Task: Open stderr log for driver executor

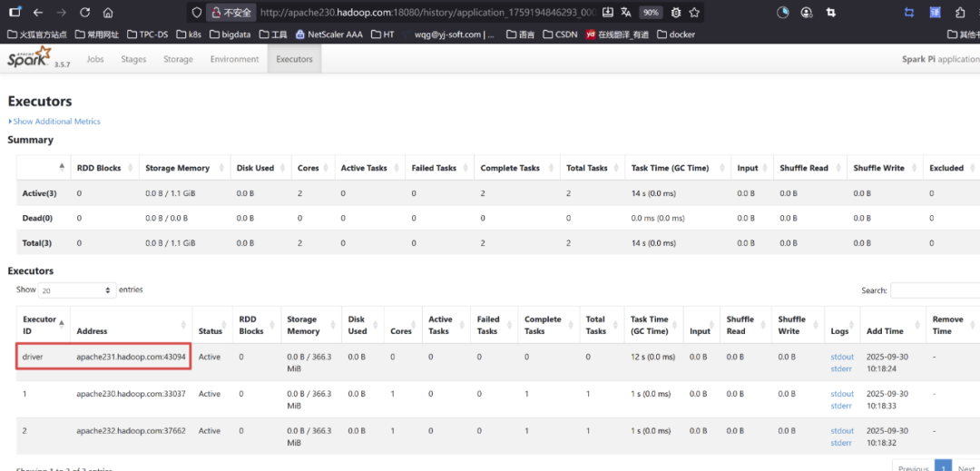Action: [840, 368]
